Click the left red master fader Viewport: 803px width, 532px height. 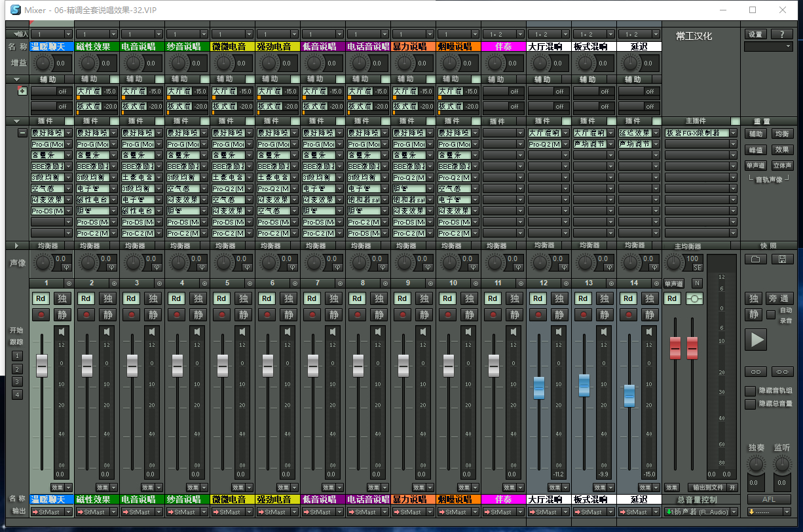[675, 347]
